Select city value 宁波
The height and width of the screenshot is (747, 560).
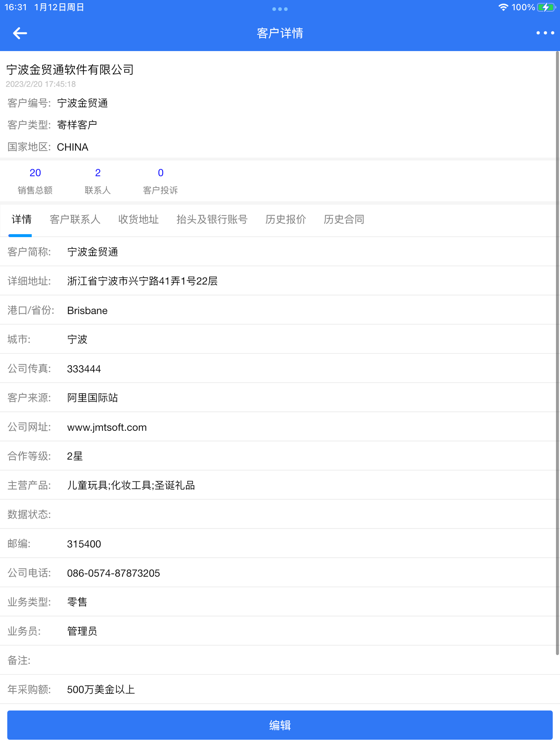(77, 339)
